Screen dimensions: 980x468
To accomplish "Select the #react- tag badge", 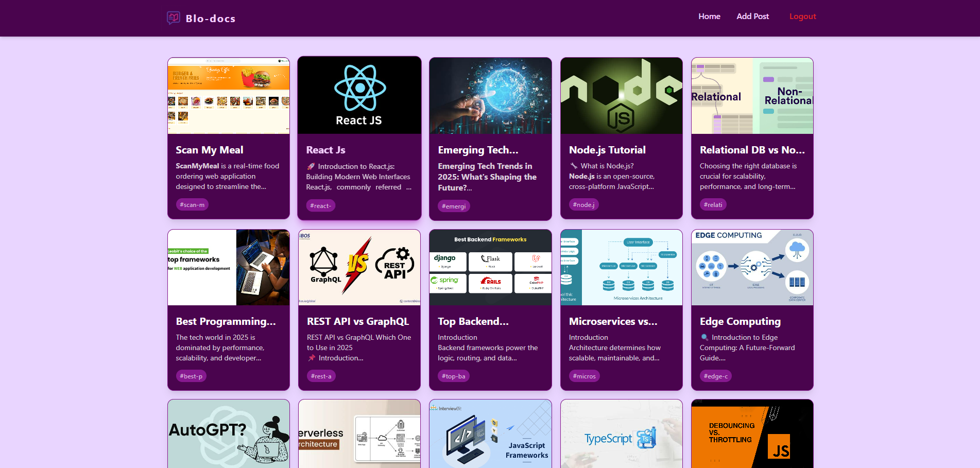I will click(320, 206).
